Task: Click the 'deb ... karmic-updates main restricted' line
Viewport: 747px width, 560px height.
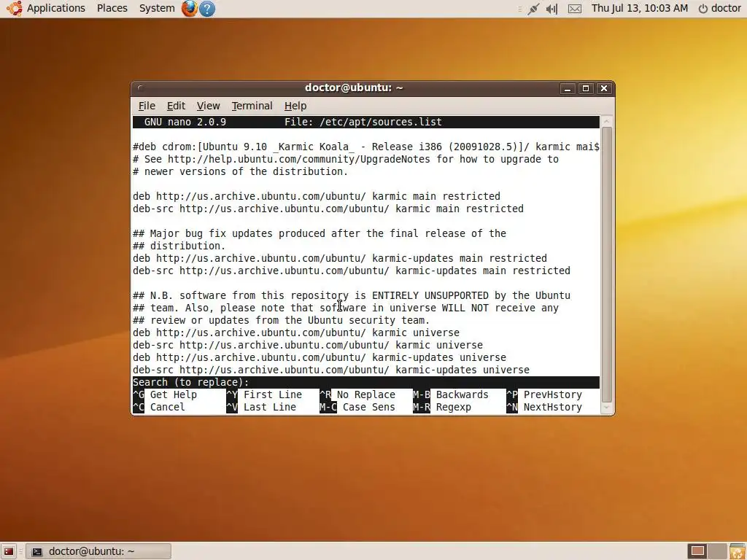Action: (340, 258)
